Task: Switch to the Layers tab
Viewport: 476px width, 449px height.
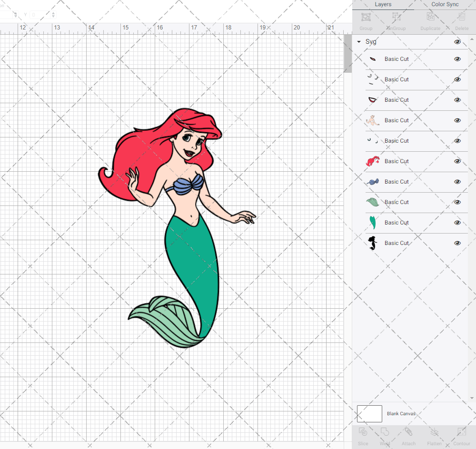Action: point(383,5)
